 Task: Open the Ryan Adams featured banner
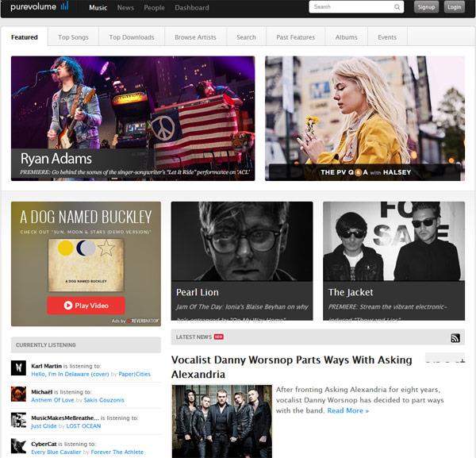pos(133,118)
